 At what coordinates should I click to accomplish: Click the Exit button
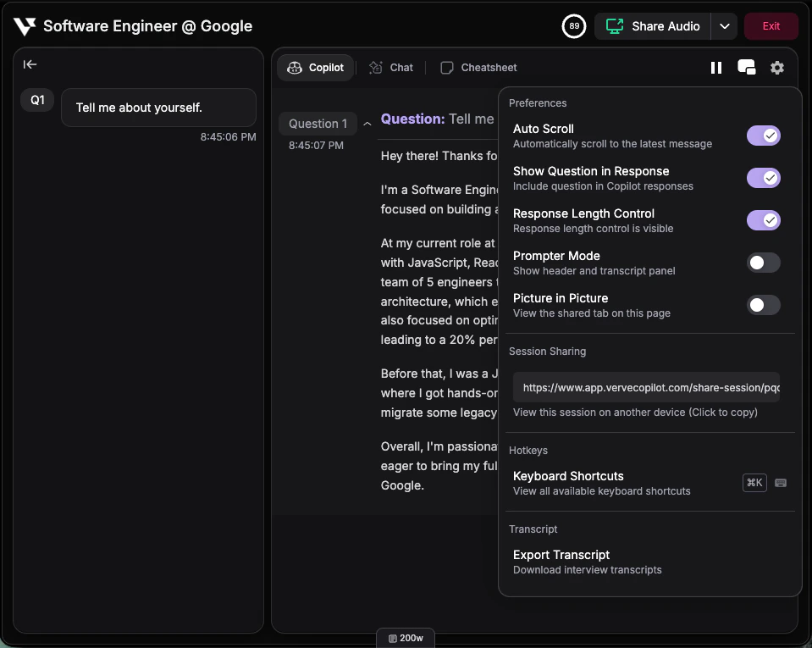(770, 25)
